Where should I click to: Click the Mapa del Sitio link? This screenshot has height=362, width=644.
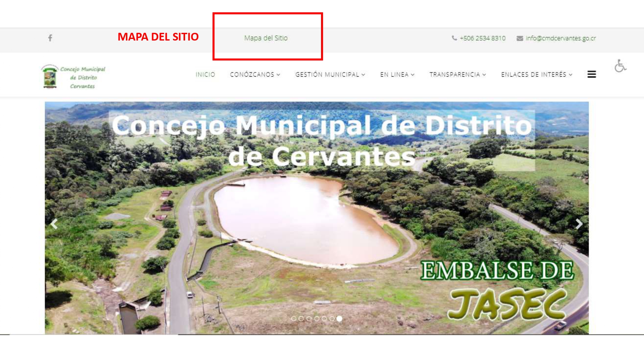[266, 38]
